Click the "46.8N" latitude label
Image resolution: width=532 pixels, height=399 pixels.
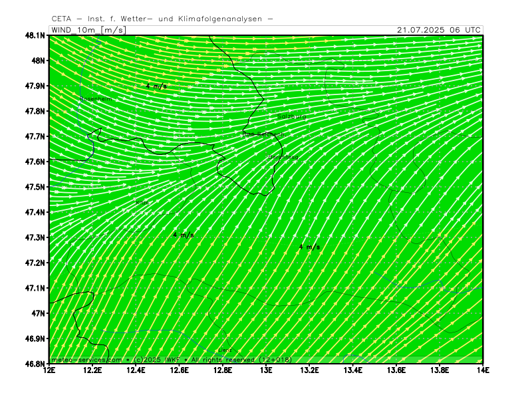pos(35,364)
